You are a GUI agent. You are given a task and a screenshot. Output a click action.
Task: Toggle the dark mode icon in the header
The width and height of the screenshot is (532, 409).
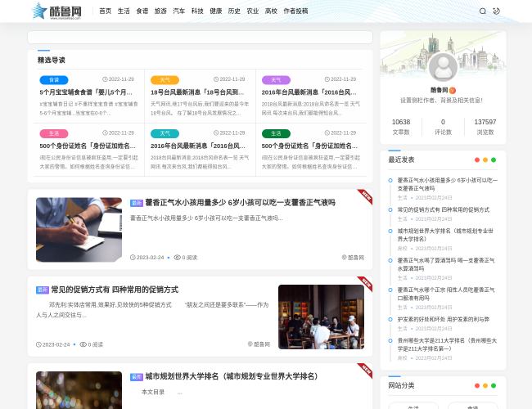pos(496,11)
